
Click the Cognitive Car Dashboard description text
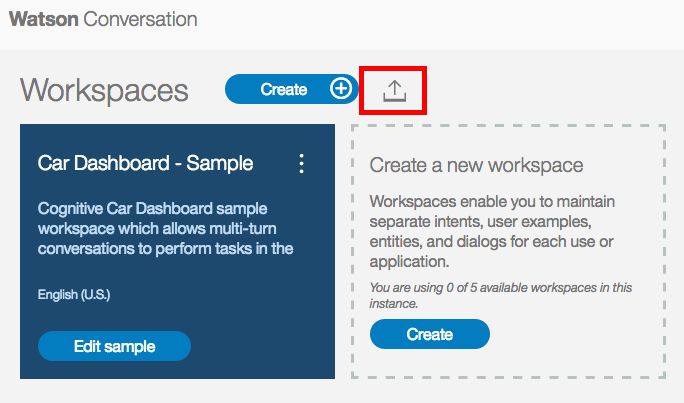click(165, 229)
